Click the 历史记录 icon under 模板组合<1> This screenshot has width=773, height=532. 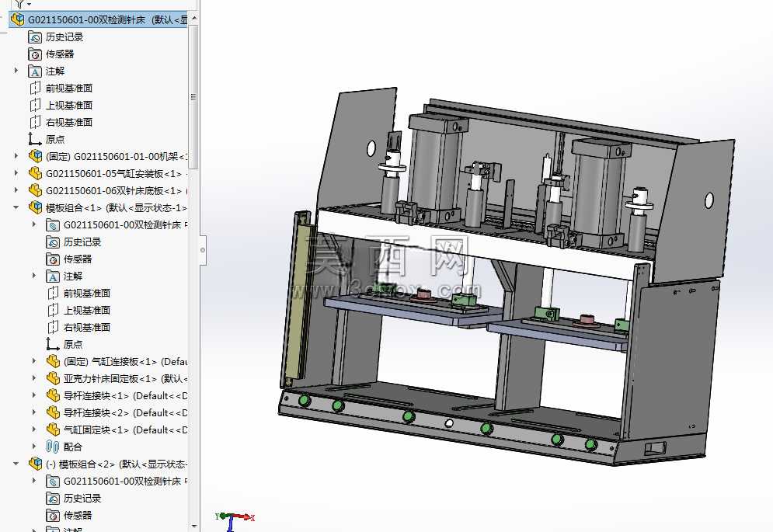tap(53, 242)
